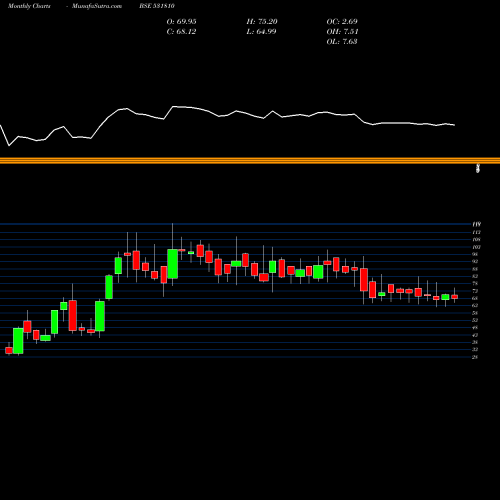Click the open value "O: 69.95"
500x500 pixels.
click(181, 22)
